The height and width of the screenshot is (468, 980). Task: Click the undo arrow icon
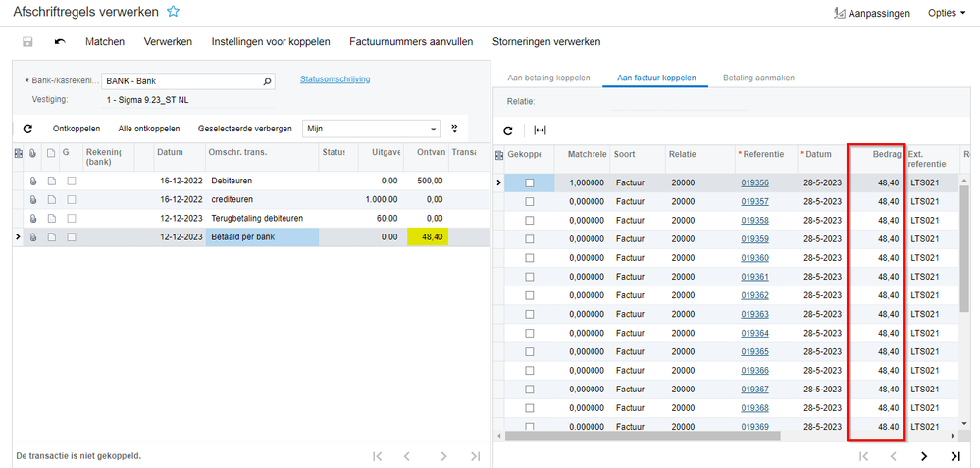tap(60, 42)
